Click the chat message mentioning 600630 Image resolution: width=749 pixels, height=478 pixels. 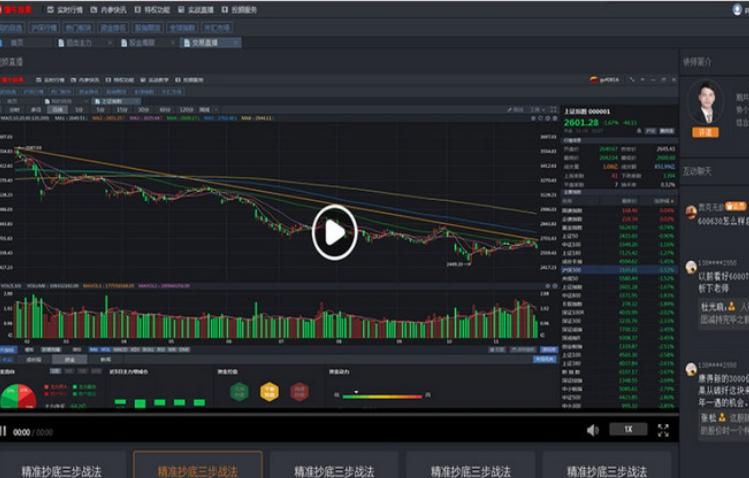pyautogui.click(x=723, y=221)
